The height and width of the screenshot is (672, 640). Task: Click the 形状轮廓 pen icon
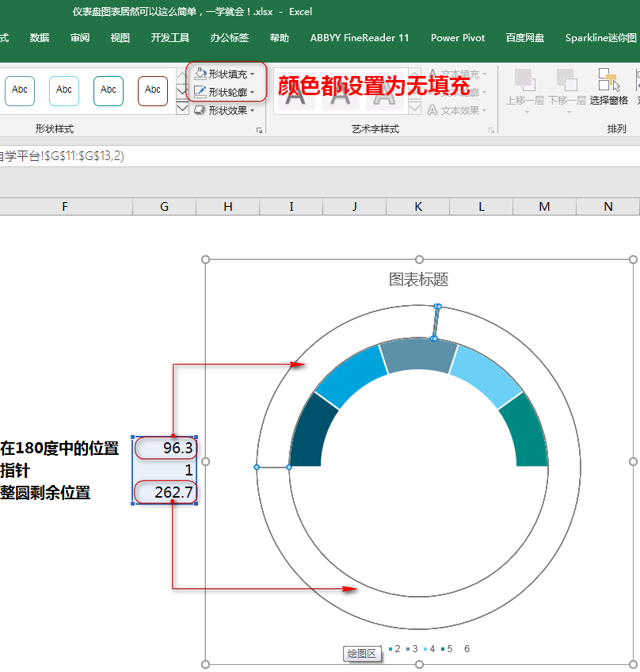coord(200,92)
